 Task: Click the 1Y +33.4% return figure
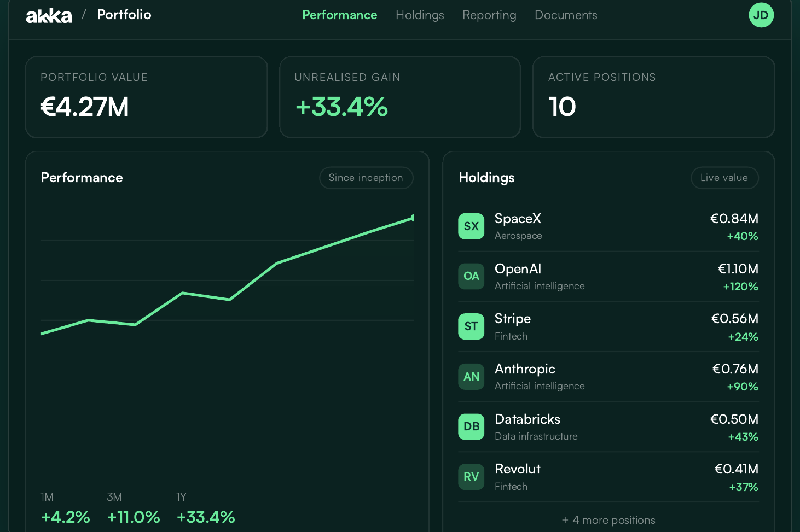pyautogui.click(x=206, y=517)
